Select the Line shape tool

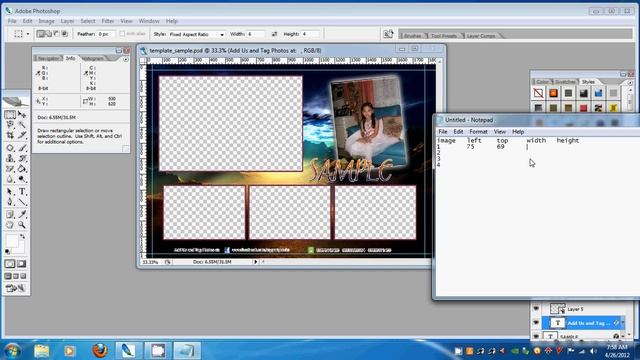coord(22,202)
